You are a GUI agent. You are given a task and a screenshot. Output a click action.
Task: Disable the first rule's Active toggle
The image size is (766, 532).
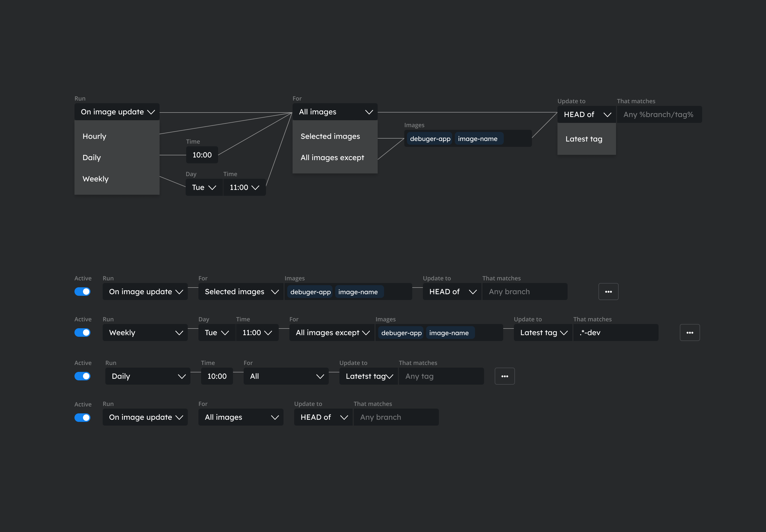tap(82, 291)
